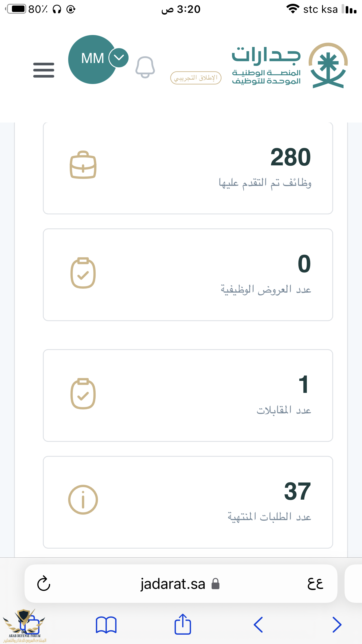Click the info icon on finished requests card
362x644 pixels.
coord(83,500)
